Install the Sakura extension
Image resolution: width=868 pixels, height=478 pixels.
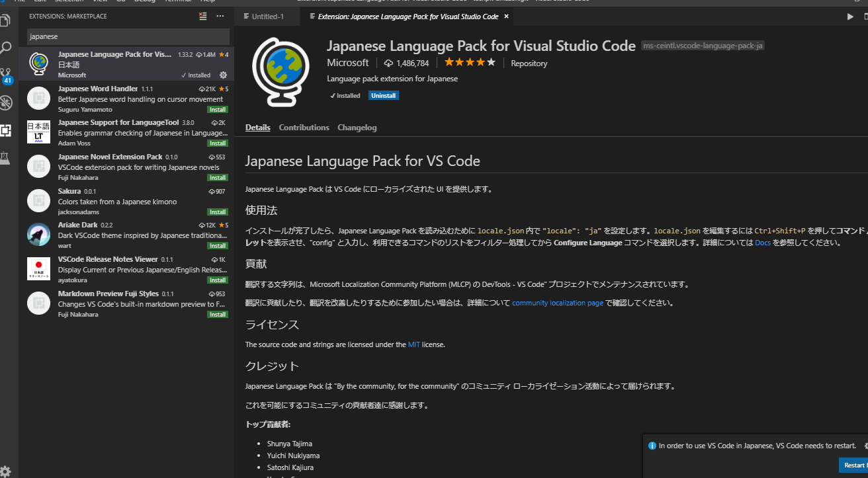(x=218, y=212)
